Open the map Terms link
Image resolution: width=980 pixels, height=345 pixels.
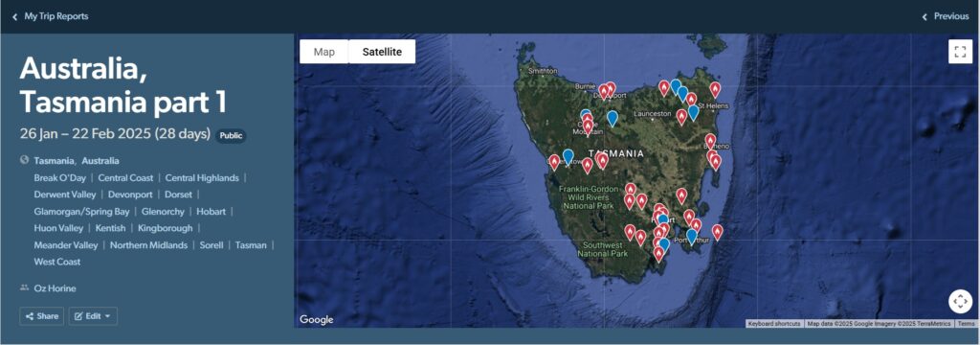click(966, 324)
